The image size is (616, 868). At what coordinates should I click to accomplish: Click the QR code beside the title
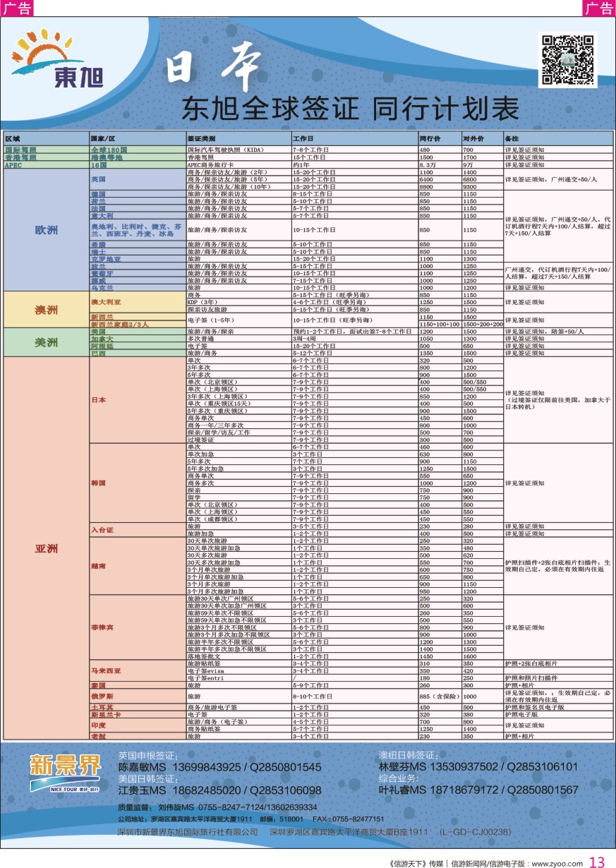point(568,59)
